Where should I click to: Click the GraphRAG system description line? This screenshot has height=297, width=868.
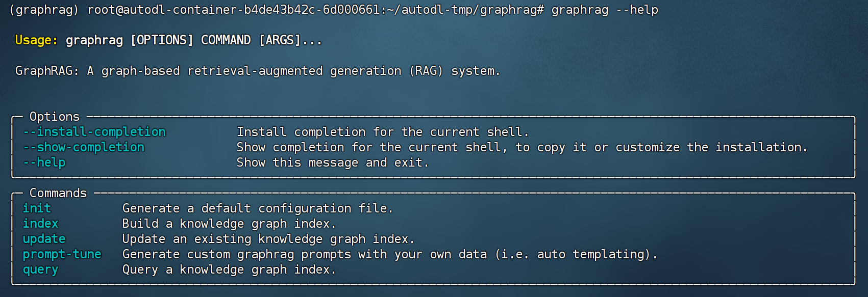258,71
